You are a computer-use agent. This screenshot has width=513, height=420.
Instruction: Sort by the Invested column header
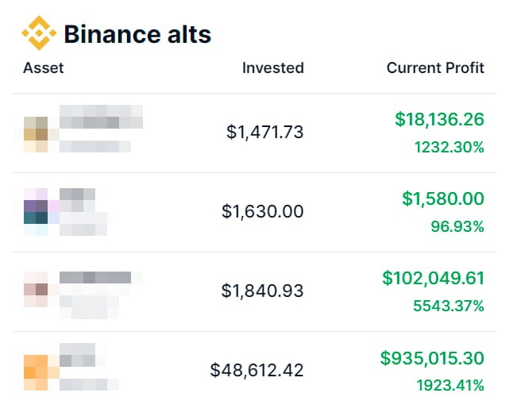(272, 67)
